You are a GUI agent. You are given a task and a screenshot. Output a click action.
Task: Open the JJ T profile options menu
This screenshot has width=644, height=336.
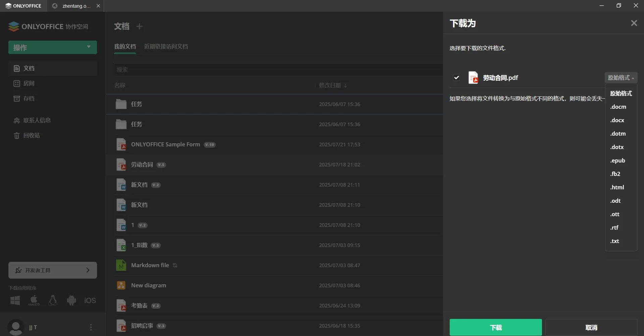[91, 327]
